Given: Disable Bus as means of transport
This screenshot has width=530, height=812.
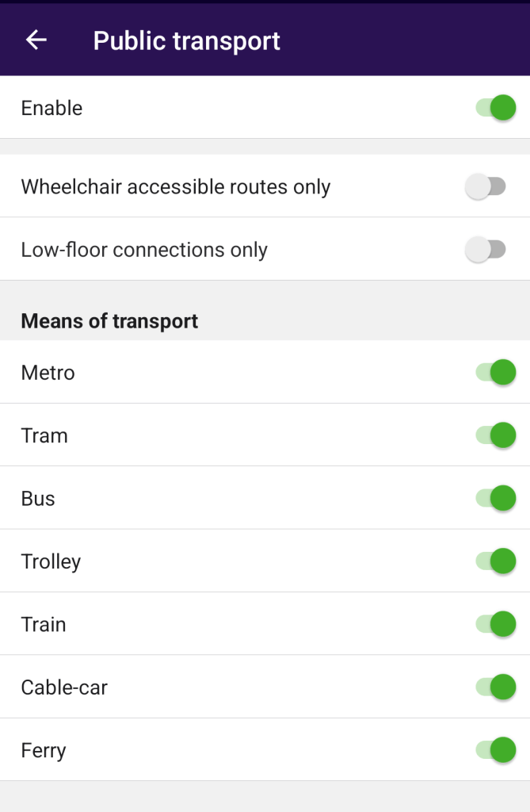Looking at the screenshot, I should pos(496,498).
